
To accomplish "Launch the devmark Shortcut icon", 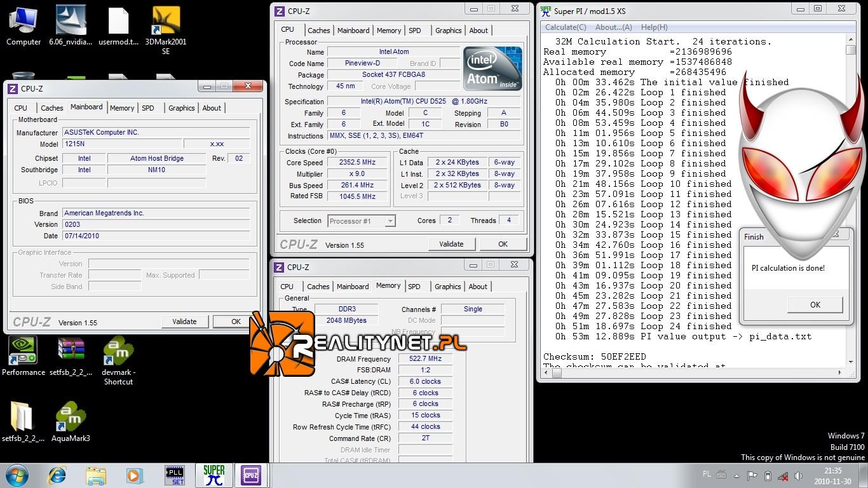I will (x=118, y=360).
